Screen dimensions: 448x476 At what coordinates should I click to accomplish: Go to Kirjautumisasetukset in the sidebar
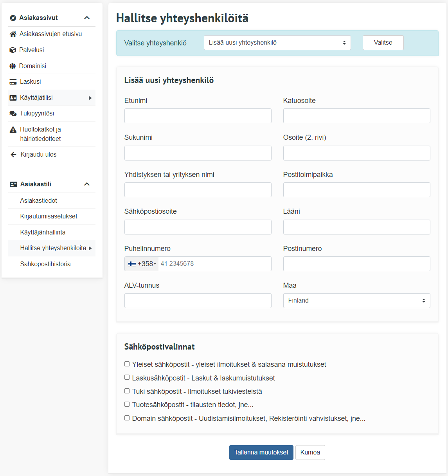pos(49,216)
